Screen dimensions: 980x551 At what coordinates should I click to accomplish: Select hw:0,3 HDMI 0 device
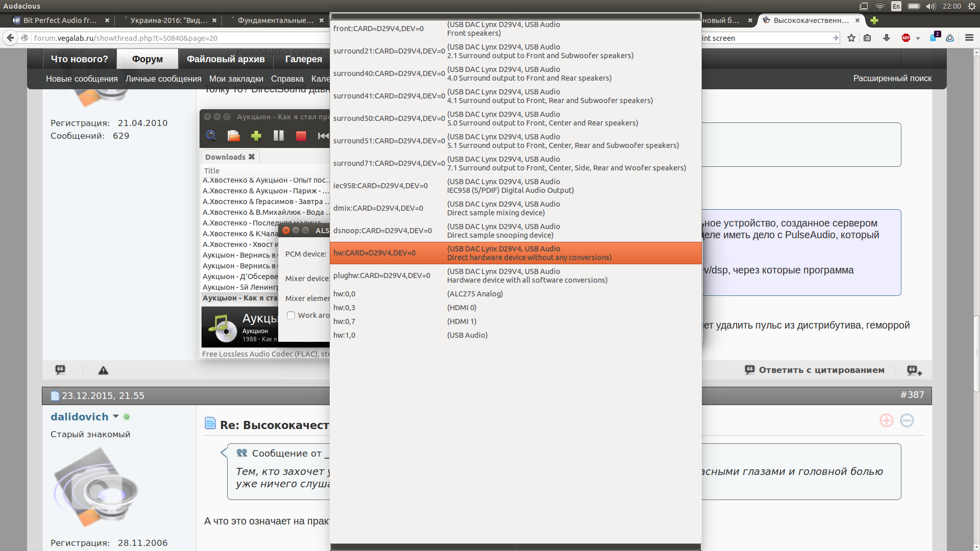pos(516,308)
